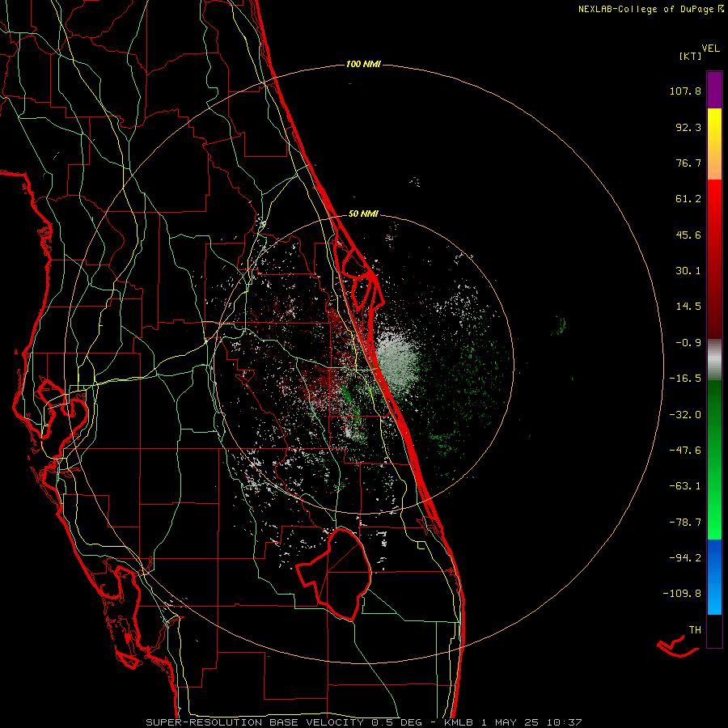
Task: Click the 30.1 velocity scale value
Action: pyautogui.click(x=688, y=271)
